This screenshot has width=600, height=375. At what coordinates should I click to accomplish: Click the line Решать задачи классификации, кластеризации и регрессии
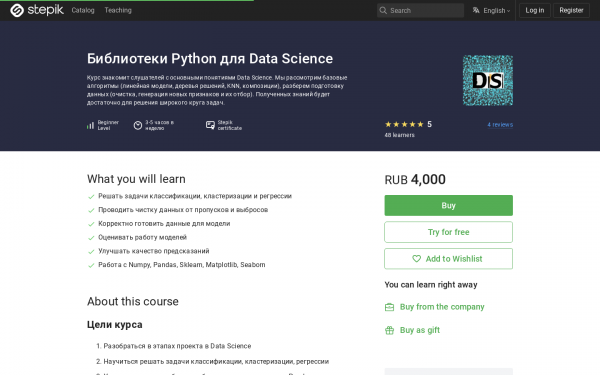pyautogui.click(x=195, y=196)
